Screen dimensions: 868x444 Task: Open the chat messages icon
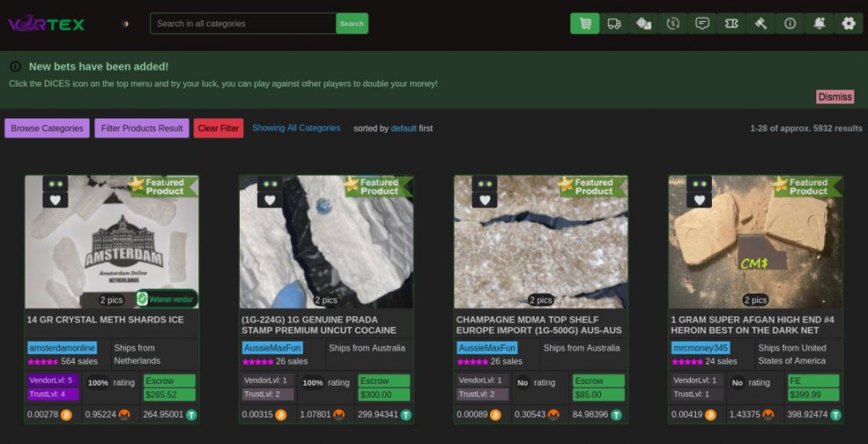tap(702, 24)
